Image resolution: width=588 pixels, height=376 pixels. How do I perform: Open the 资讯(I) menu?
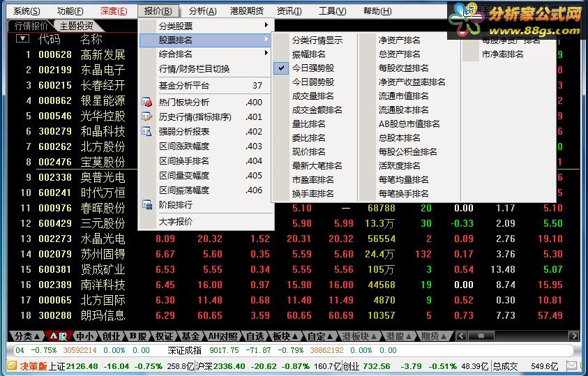pyautogui.click(x=289, y=11)
